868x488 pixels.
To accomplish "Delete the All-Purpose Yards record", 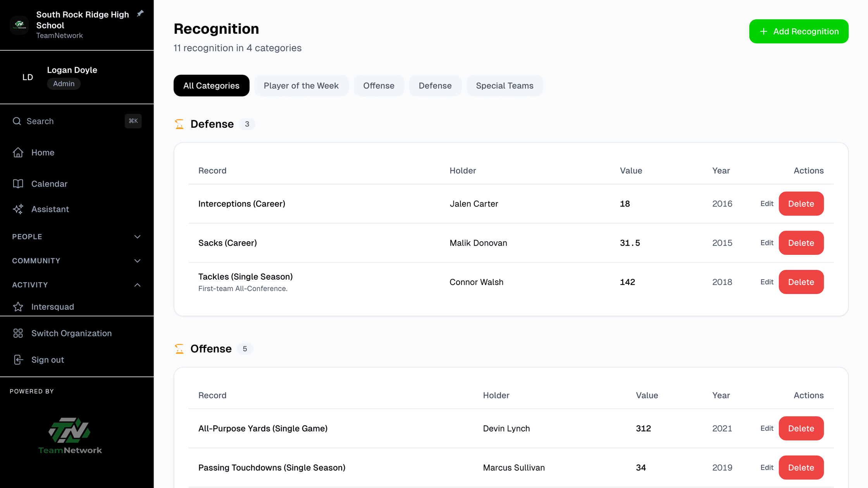I will (x=801, y=428).
